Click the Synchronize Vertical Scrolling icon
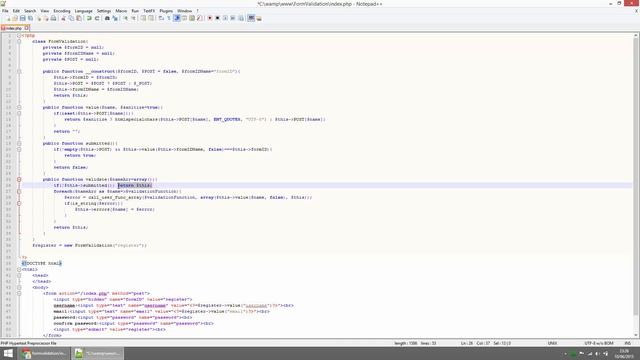640x360 pixels. point(143,18)
